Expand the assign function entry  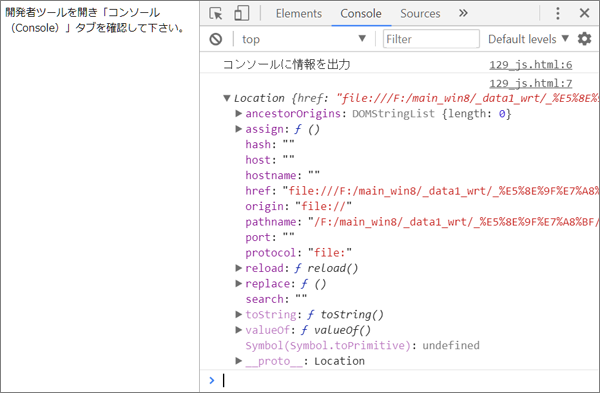(x=238, y=129)
